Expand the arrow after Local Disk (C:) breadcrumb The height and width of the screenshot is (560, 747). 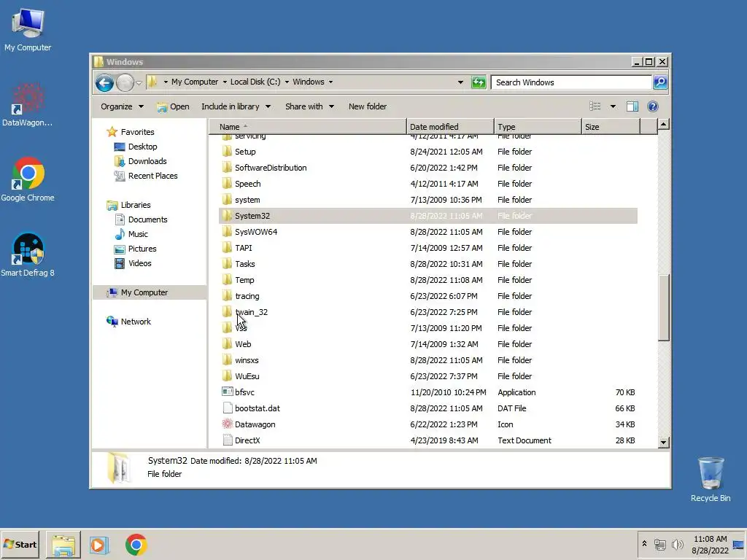[287, 82]
